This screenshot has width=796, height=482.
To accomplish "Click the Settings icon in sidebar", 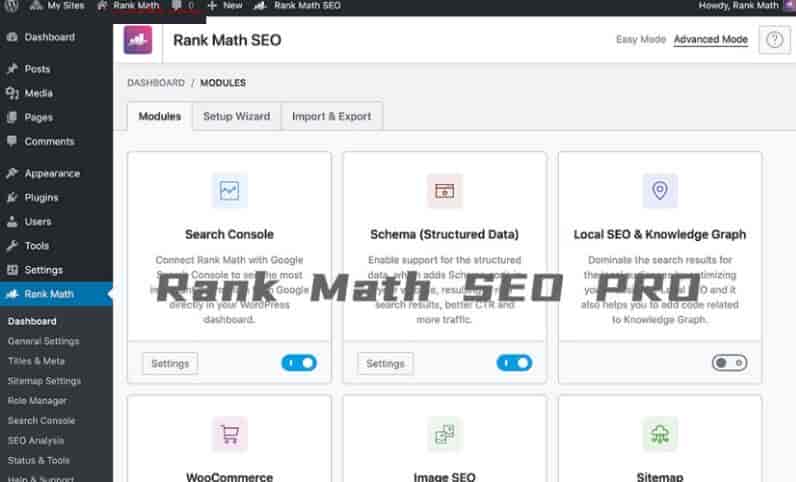I will (12, 270).
